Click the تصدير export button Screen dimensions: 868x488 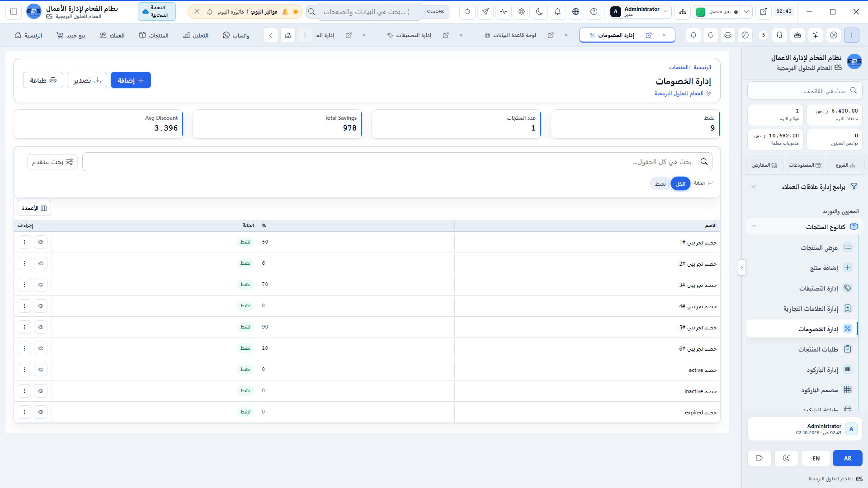click(x=87, y=80)
